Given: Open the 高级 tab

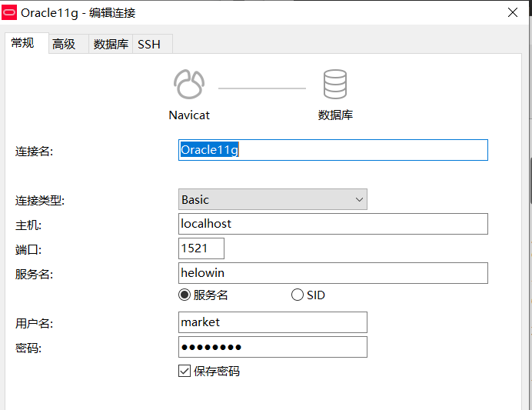Looking at the screenshot, I should coord(68,44).
